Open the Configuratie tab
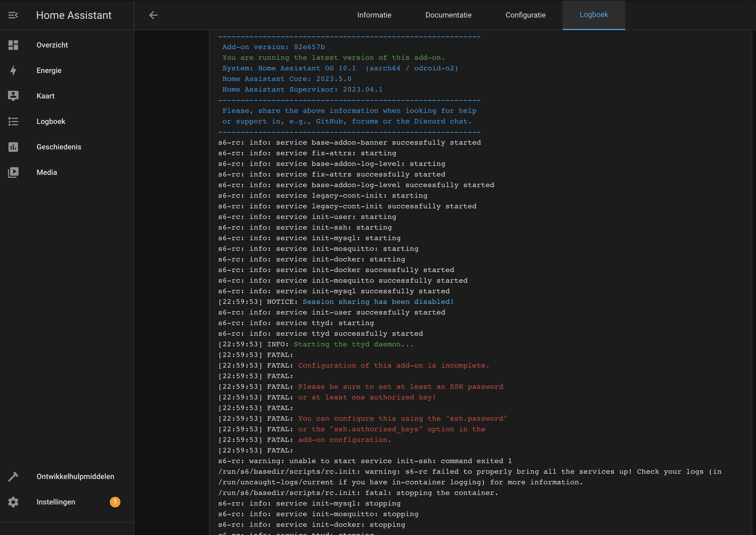Image resolution: width=756 pixels, height=535 pixels. click(x=525, y=15)
